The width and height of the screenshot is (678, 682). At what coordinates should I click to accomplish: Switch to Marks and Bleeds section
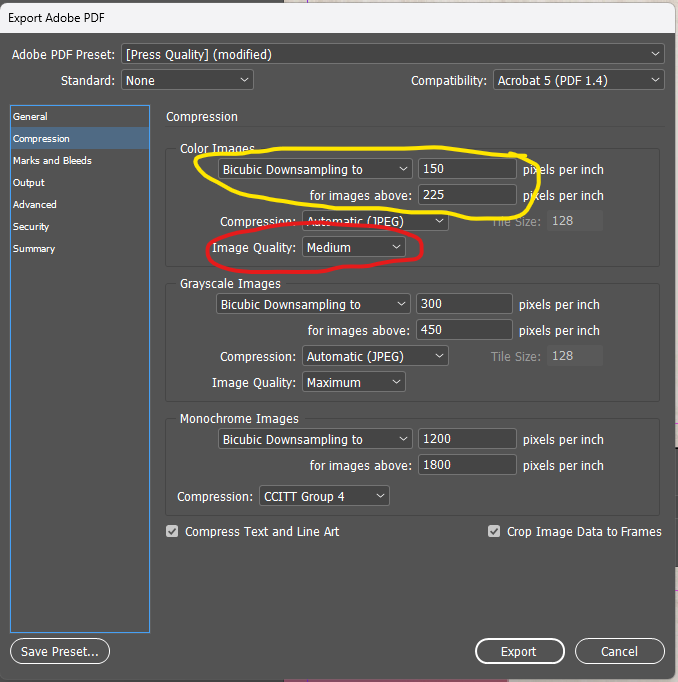click(52, 161)
